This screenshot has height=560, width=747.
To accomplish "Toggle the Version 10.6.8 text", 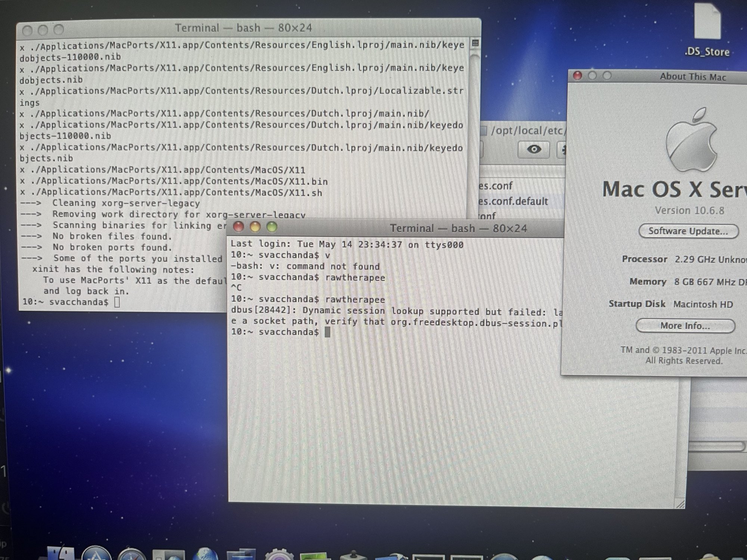I will click(689, 211).
